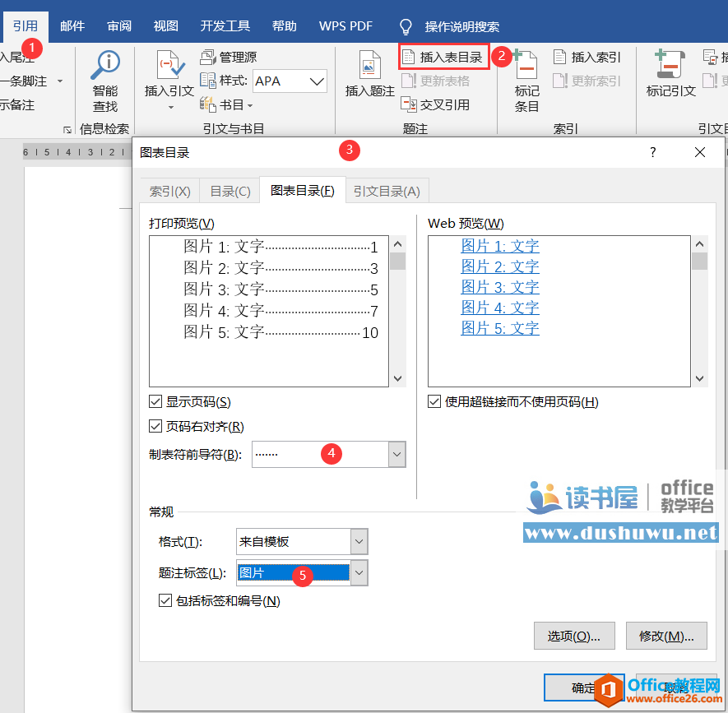Click the 操作说明搜索 search box
Image resolution: width=728 pixels, height=713 pixels.
point(461,27)
